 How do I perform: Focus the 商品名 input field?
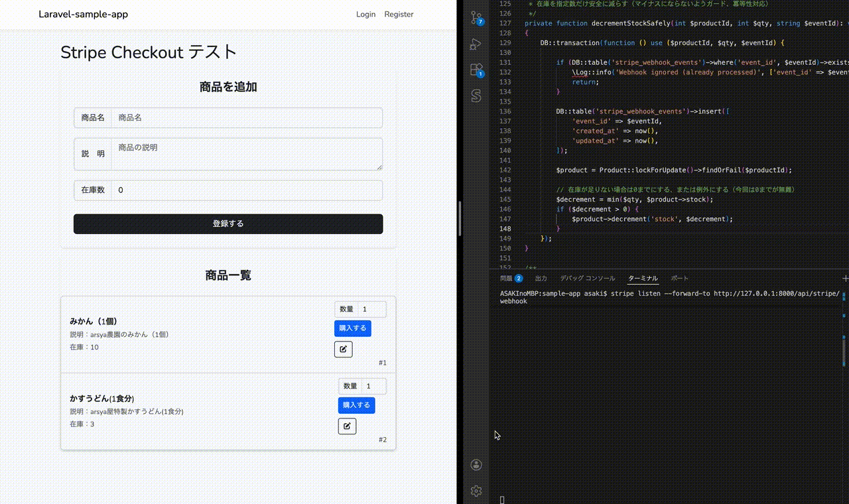[247, 117]
